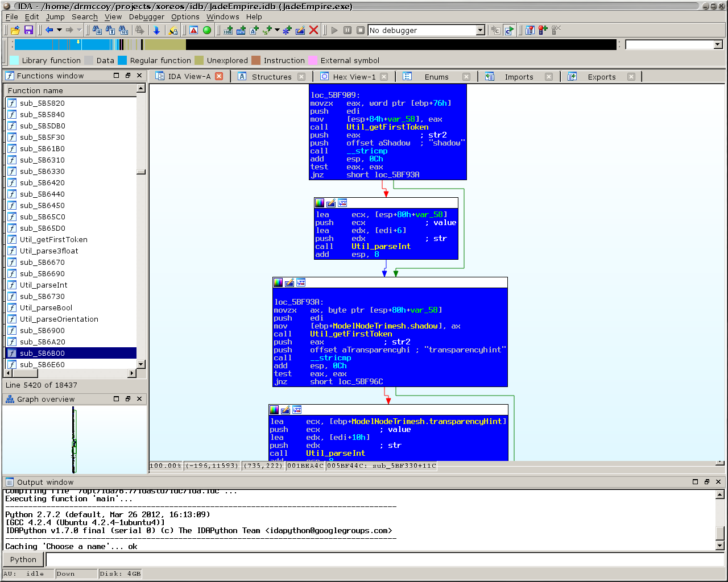Click the Open file toolbar icon
The width and height of the screenshot is (728, 582).
point(15,30)
